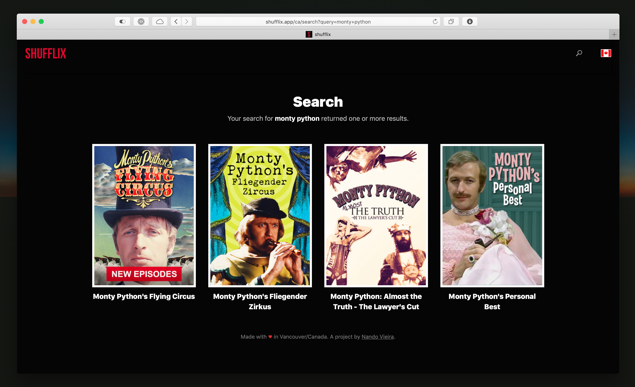The image size is (635, 387).
Task: Click the Canada flag region selector
Action: coord(606,53)
